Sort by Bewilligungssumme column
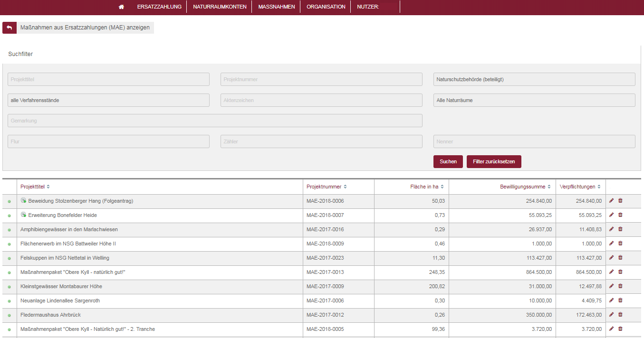Viewport: 644px width, 338px height. [525, 187]
